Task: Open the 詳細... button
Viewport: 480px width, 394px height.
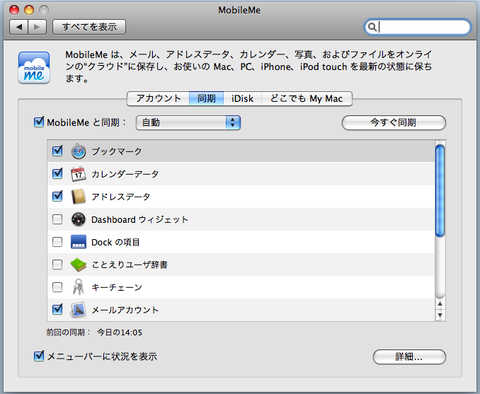Action: click(x=409, y=357)
